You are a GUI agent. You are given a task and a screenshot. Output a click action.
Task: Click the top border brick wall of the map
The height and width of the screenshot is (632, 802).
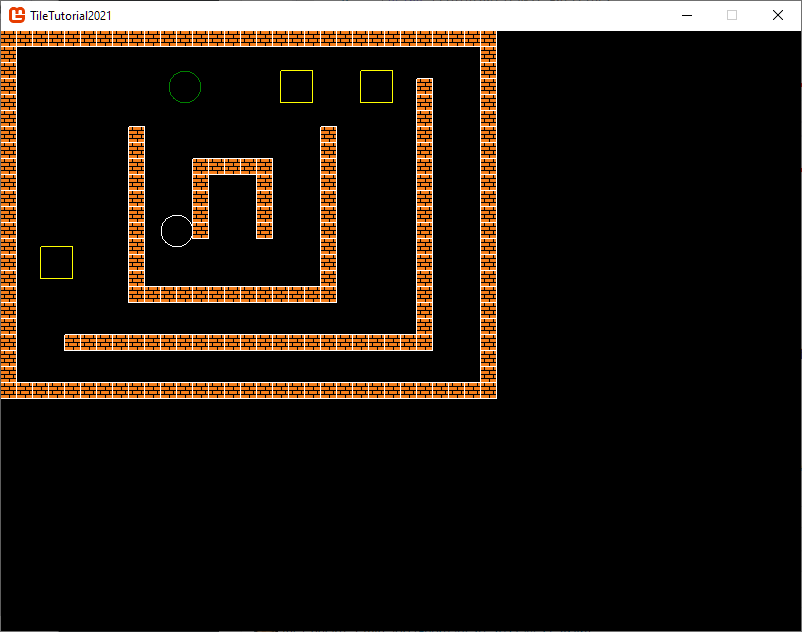point(248,39)
